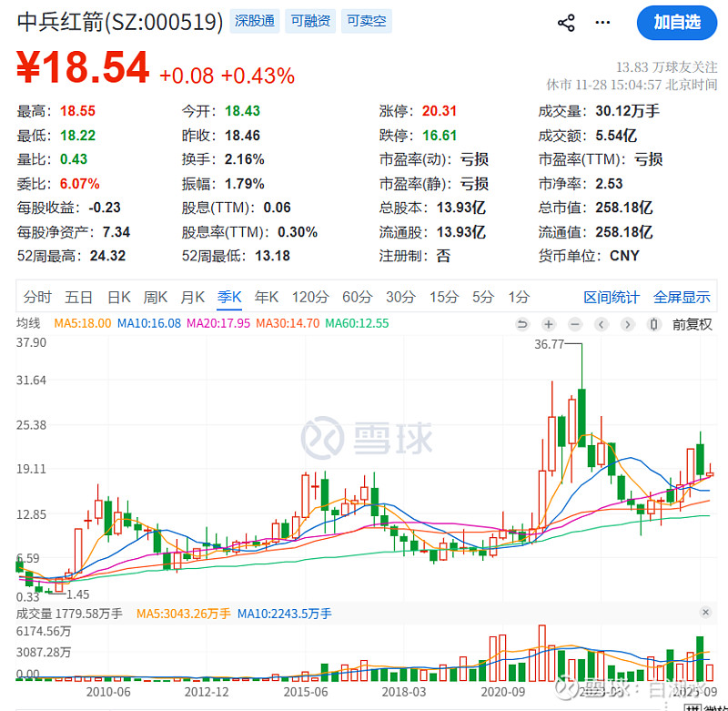The width and height of the screenshot is (728, 711).
Task: Switch to 五日 chart tab
Action: pos(78,297)
